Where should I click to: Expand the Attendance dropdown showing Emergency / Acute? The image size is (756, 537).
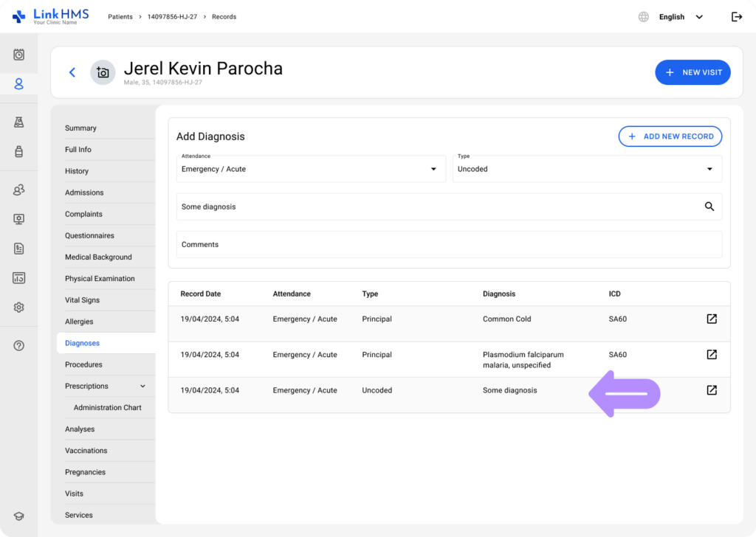(434, 169)
